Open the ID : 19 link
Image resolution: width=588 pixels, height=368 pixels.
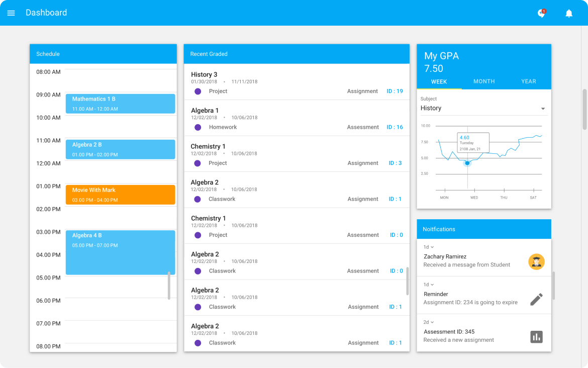click(x=395, y=91)
